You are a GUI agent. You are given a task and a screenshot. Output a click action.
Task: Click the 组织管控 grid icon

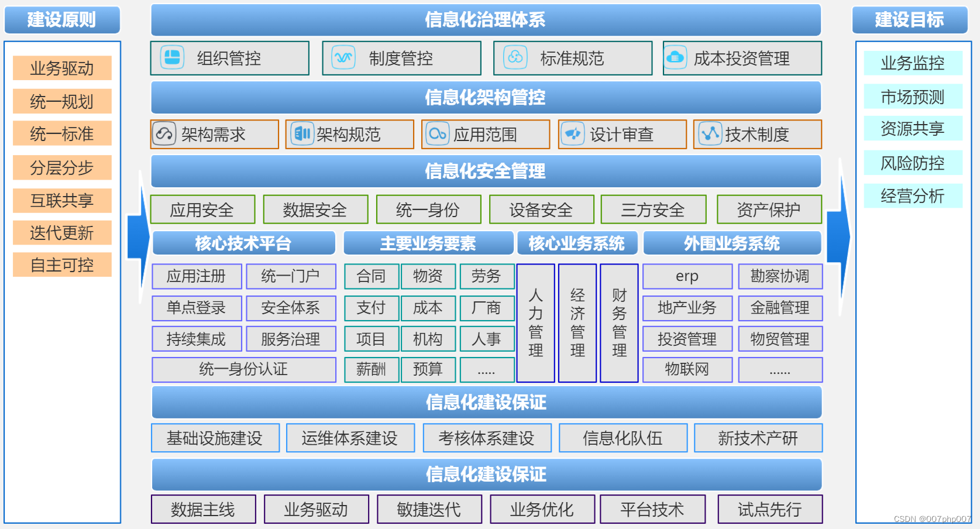coord(171,58)
